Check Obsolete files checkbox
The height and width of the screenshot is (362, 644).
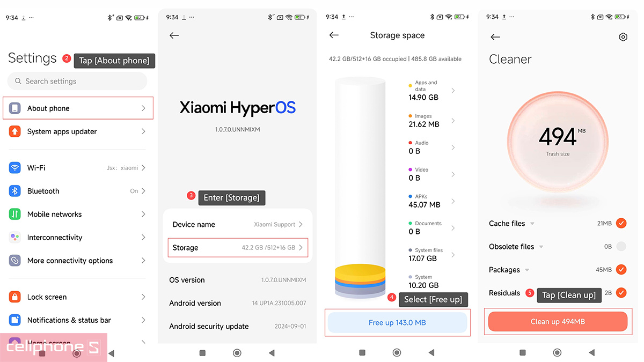[x=621, y=247]
